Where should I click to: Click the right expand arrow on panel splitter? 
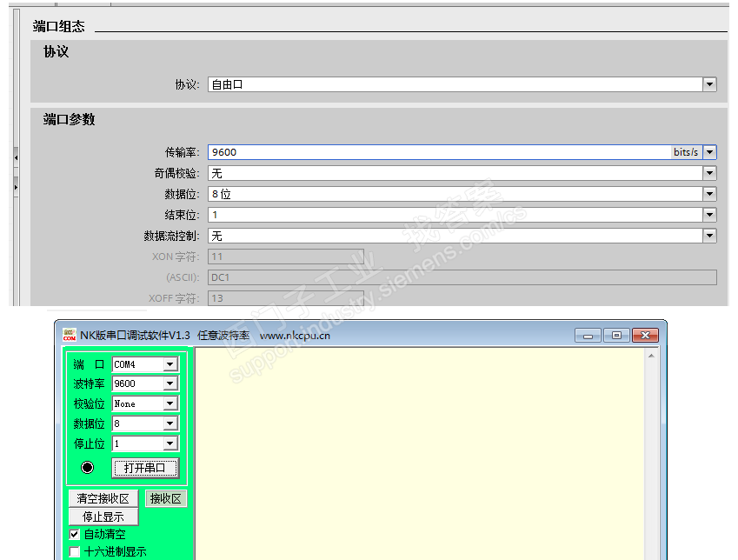point(16,188)
